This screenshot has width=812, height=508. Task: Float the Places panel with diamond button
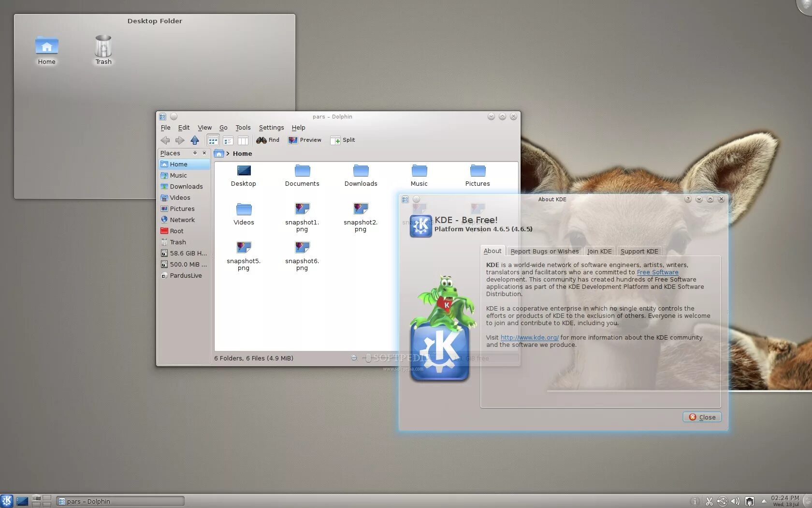(x=195, y=153)
